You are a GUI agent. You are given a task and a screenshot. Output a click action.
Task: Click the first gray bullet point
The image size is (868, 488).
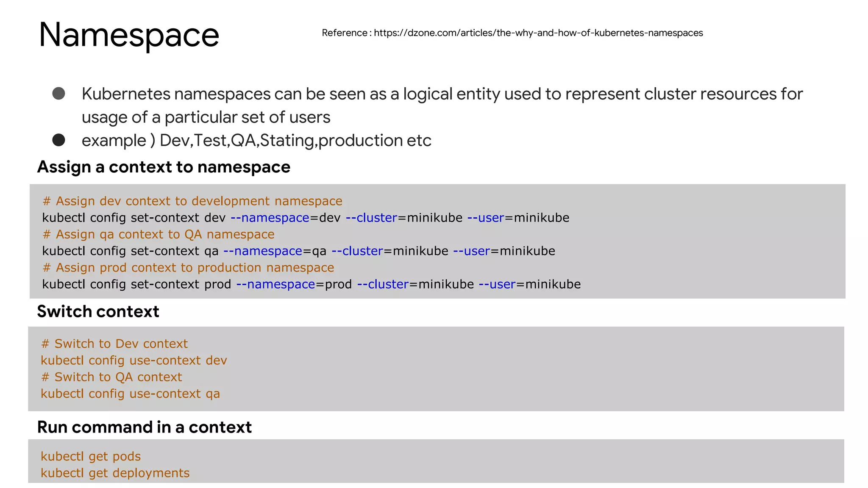tap(58, 94)
